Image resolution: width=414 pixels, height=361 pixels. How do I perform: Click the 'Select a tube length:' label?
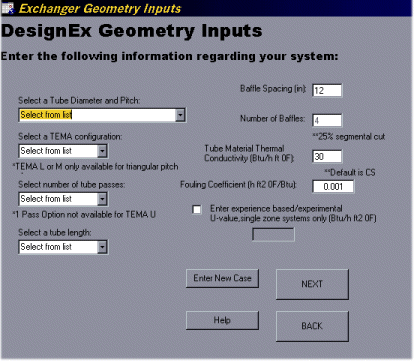(x=55, y=233)
